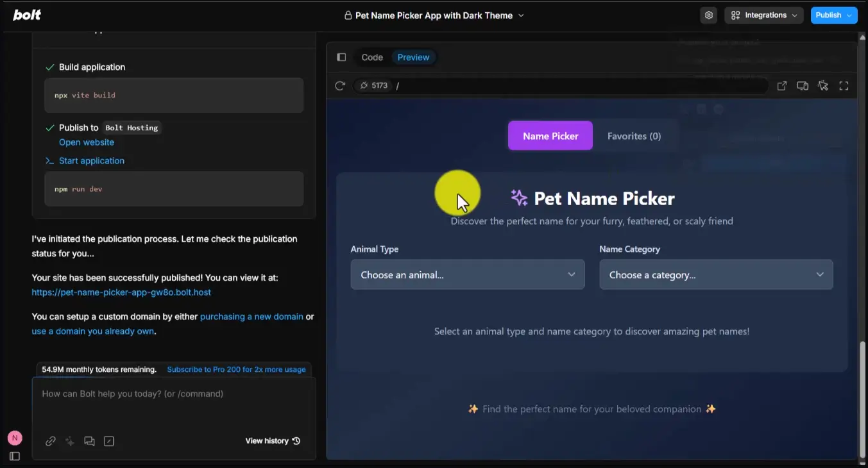The height and width of the screenshot is (468, 868).
Task: Expand preview to fullscreen icon
Action: click(x=844, y=85)
